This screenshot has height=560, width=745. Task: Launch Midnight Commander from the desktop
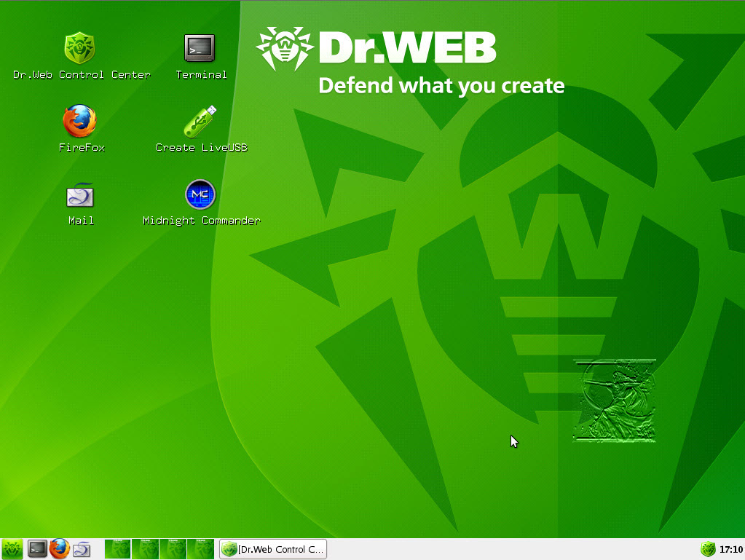(x=200, y=195)
